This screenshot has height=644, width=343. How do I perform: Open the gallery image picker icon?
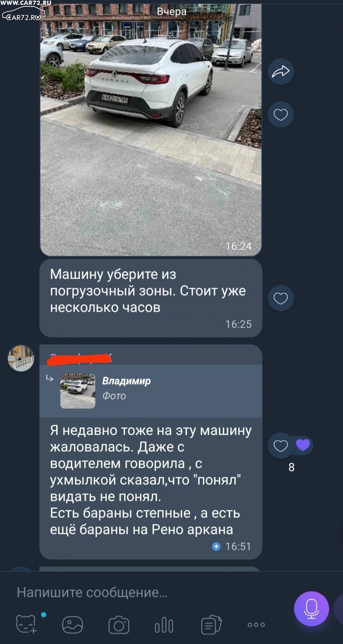point(73,625)
